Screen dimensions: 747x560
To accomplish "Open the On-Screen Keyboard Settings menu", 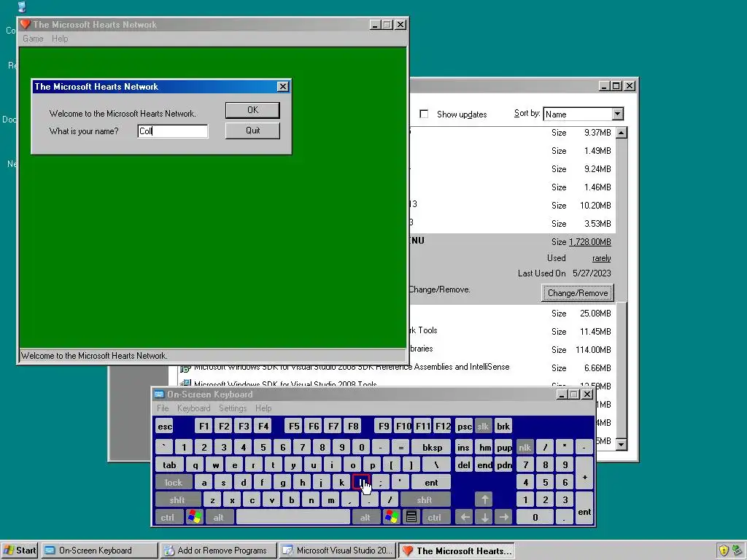I will pyautogui.click(x=233, y=408).
